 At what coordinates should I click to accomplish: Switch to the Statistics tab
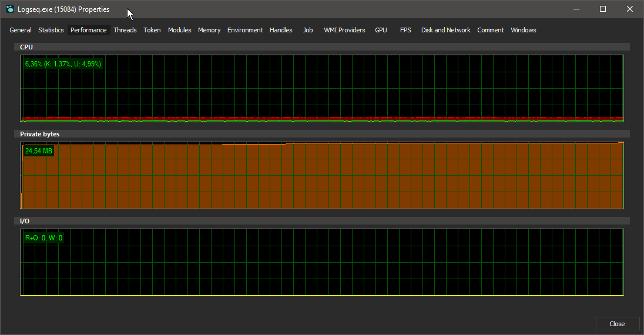pyautogui.click(x=51, y=30)
